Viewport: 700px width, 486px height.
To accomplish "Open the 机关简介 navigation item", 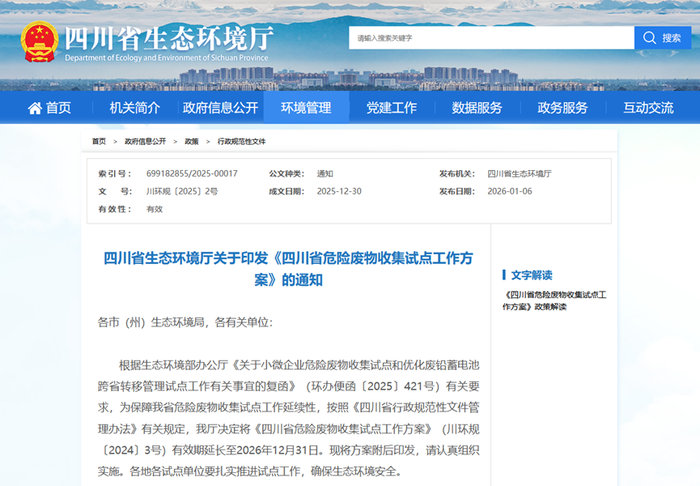I will point(135,108).
